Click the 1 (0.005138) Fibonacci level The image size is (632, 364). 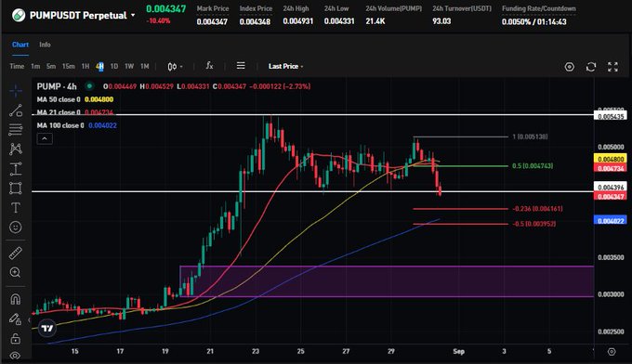click(x=530, y=136)
